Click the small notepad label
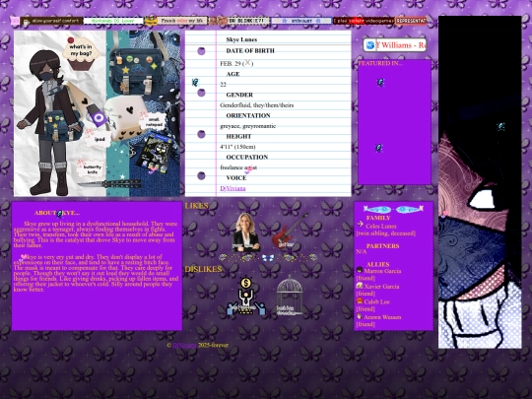Image resolution: width=532 pixels, height=399 pixels. [154, 122]
